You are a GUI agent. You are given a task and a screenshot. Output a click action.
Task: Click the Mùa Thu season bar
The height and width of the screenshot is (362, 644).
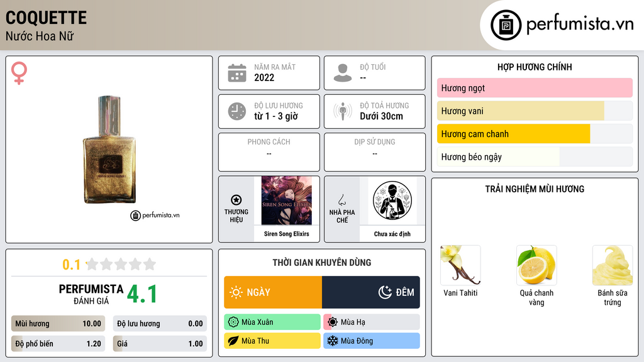pyautogui.click(x=272, y=341)
